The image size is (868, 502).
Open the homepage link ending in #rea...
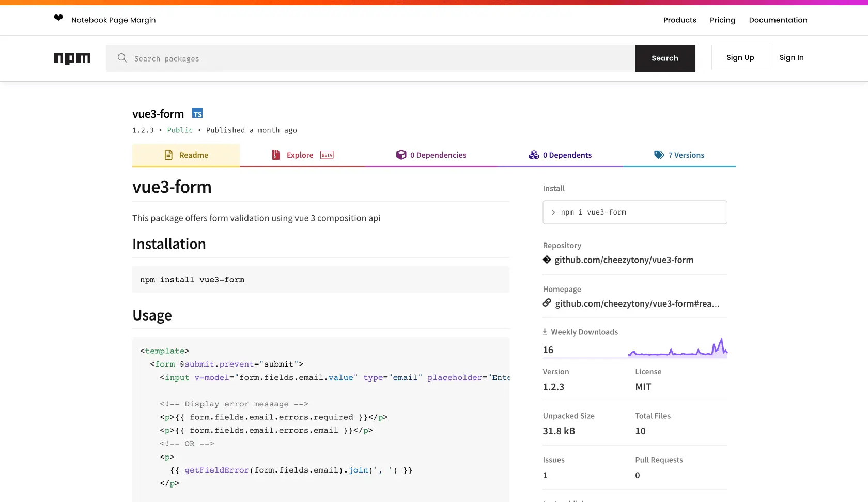coord(637,303)
